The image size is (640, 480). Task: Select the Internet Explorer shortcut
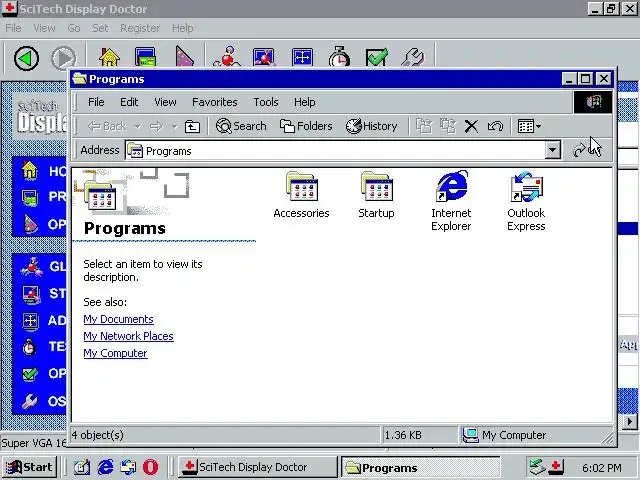[451, 201]
